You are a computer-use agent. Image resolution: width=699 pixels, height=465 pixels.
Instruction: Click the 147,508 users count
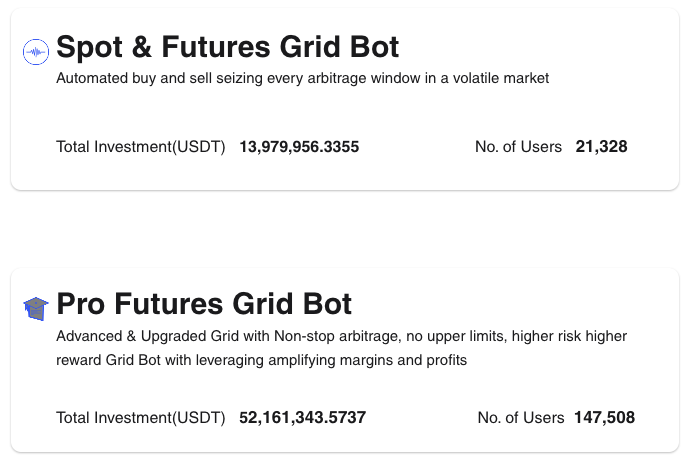click(604, 418)
